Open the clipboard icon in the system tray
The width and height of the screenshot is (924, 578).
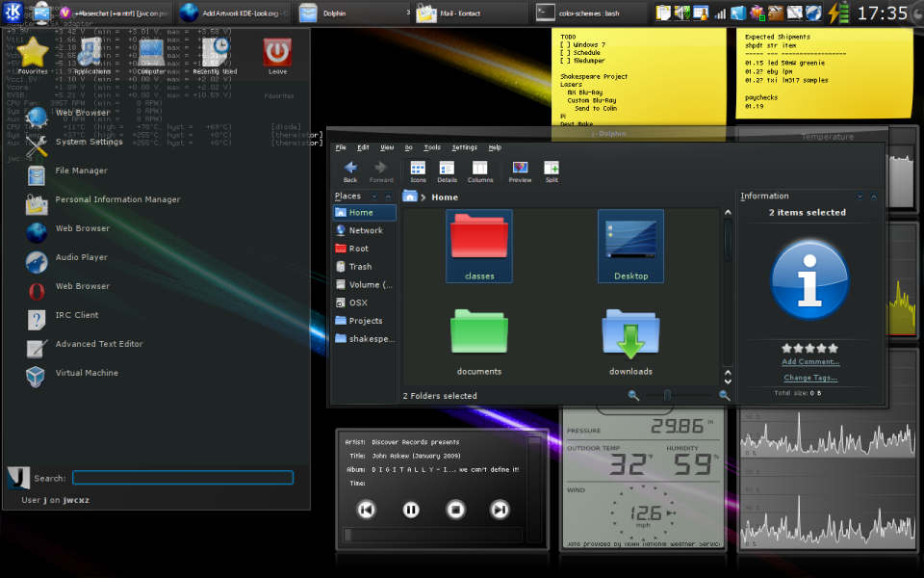[x=664, y=12]
